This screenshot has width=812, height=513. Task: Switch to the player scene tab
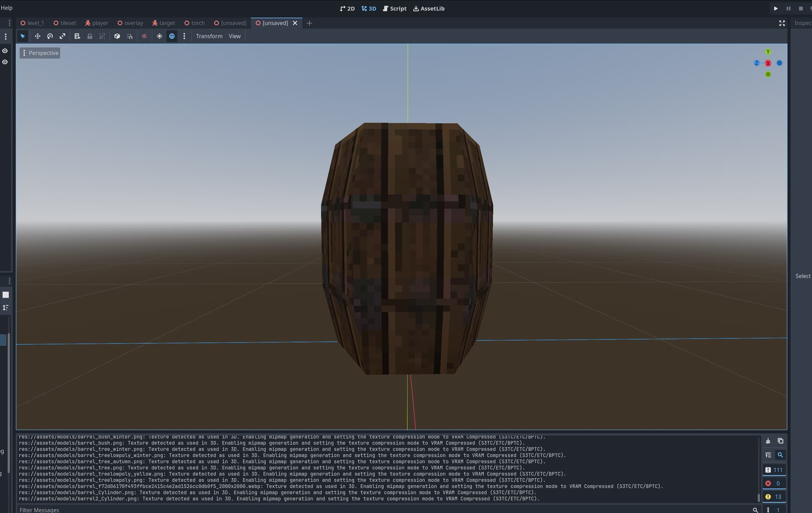click(97, 23)
